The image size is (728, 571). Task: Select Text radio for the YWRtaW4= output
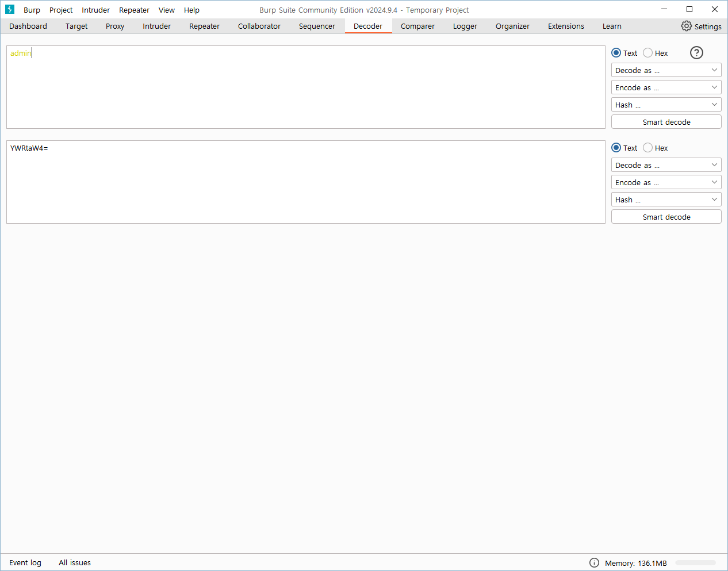click(616, 148)
